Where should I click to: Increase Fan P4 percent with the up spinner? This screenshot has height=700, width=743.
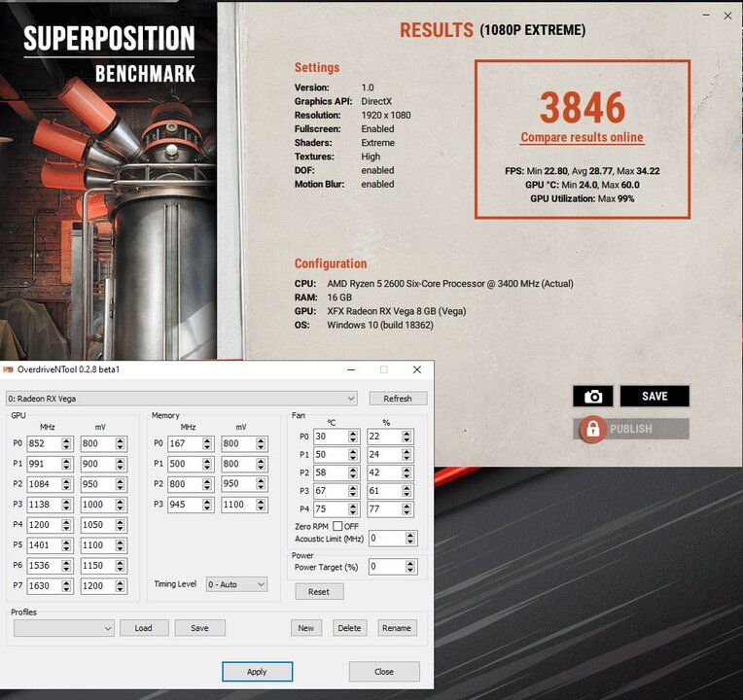click(x=407, y=506)
